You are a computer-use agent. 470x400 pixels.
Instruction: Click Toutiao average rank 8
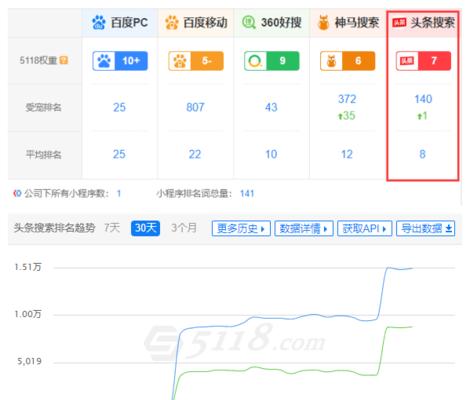tap(422, 154)
